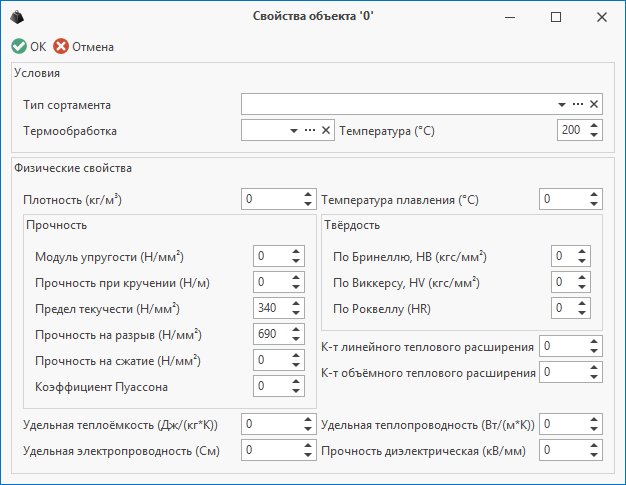Open Термообработка browse ellipsis button
This screenshot has width=626, height=485.
coord(310,130)
